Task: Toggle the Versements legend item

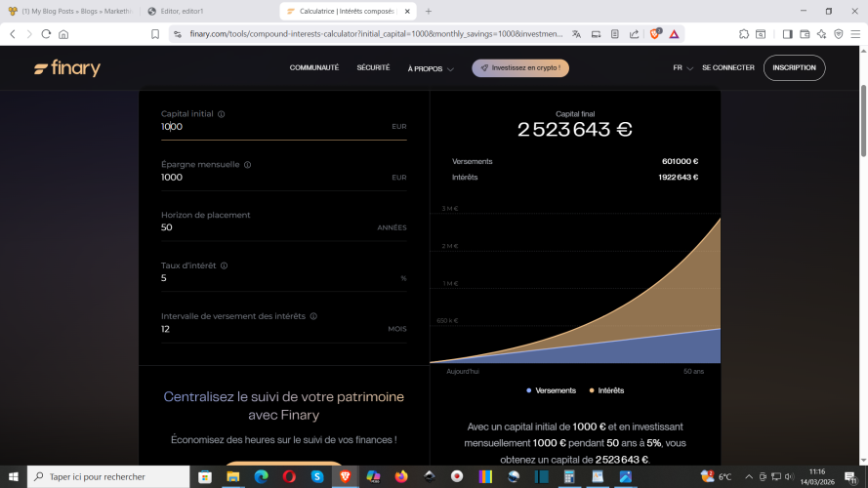Action: pos(552,390)
